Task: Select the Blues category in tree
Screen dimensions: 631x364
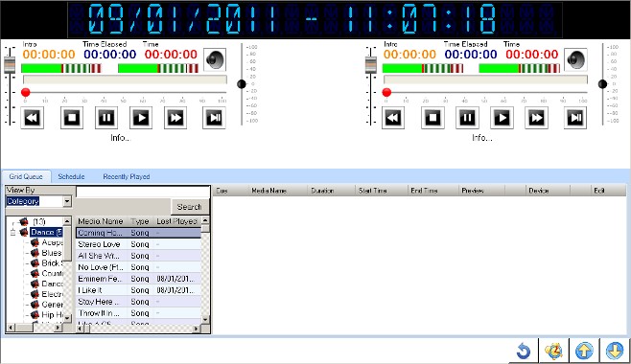Action: pos(52,253)
